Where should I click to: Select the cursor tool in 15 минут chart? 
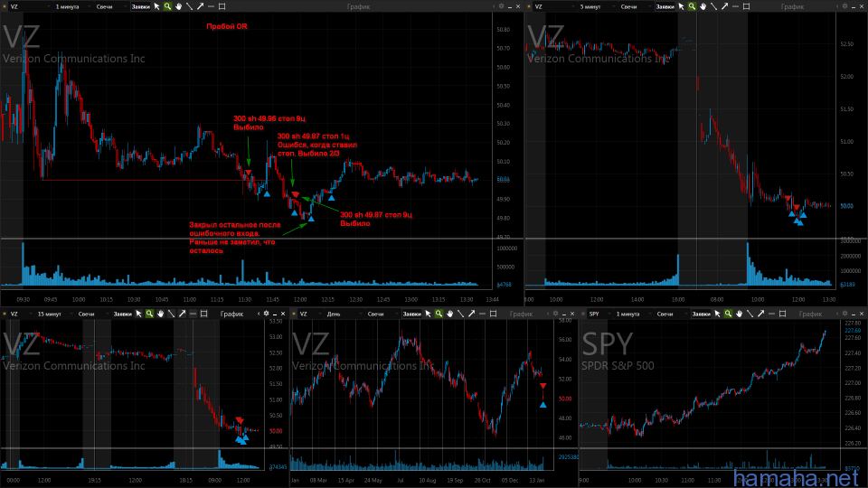tap(138, 314)
